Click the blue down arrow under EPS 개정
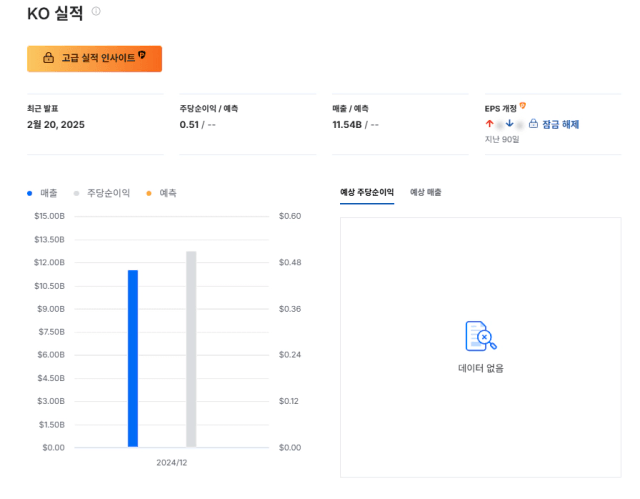640x499 pixels. click(509, 123)
